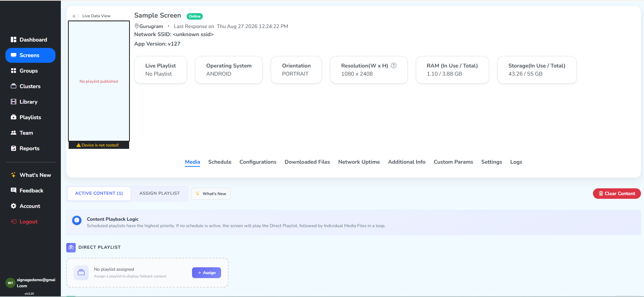Viewport: 644px width, 297px height.
Task: Switch to the Schedule tab
Action: click(220, 162)
